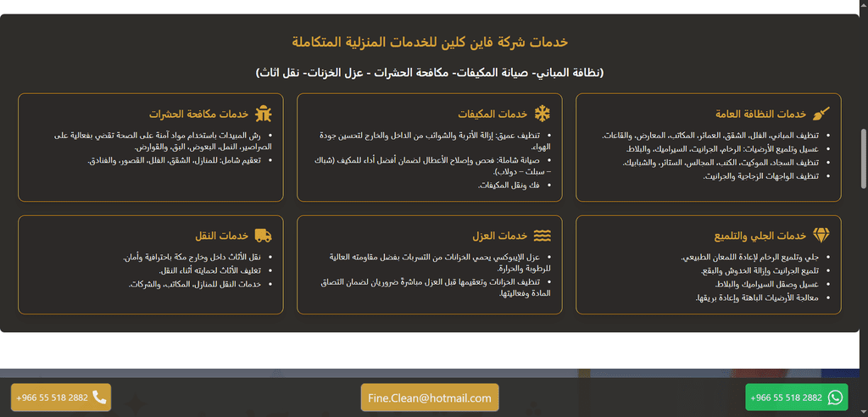
Task: Click the heading خدمات مكافحة الحشرات
Action: click(x=198, y=114)
